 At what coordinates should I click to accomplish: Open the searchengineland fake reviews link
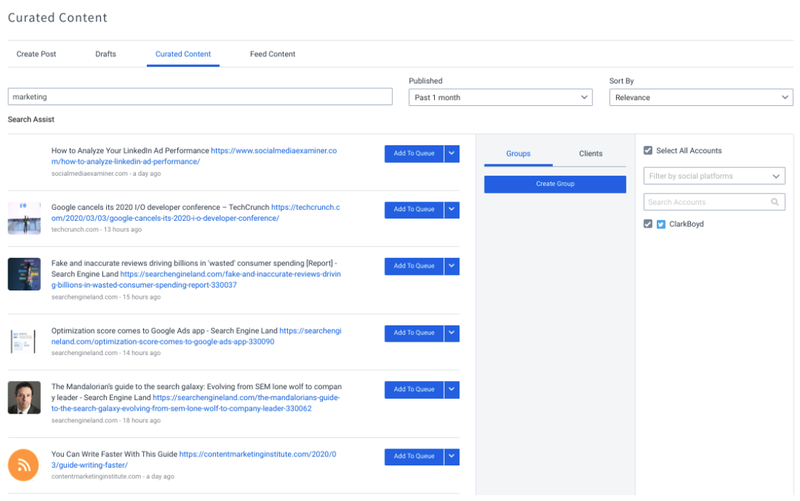tap(196, 280)
